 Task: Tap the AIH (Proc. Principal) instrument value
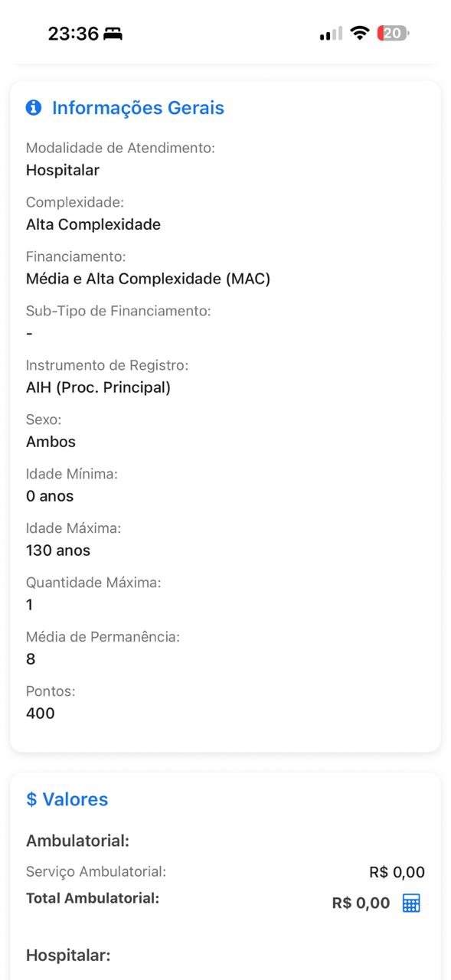click(97, 387)
